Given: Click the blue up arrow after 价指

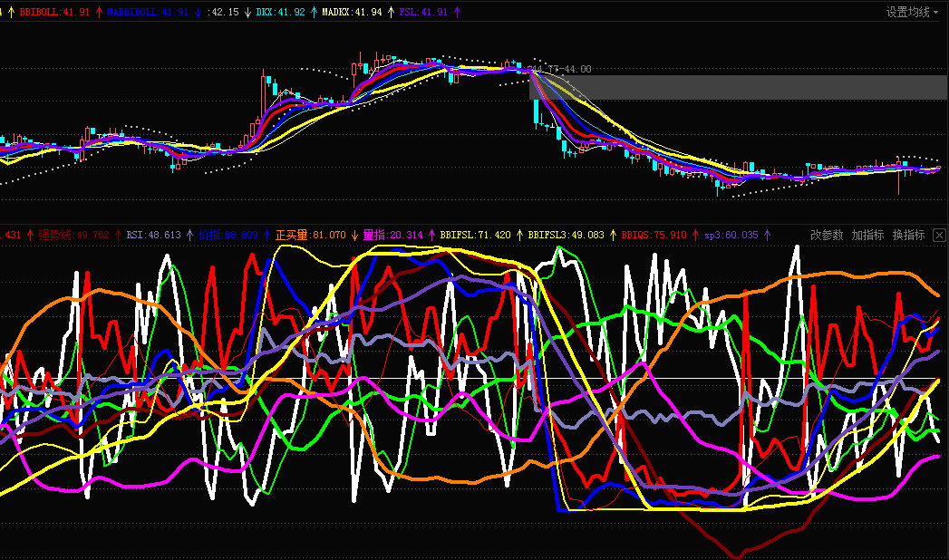Looking at the screenshot, I should [266, 236].
